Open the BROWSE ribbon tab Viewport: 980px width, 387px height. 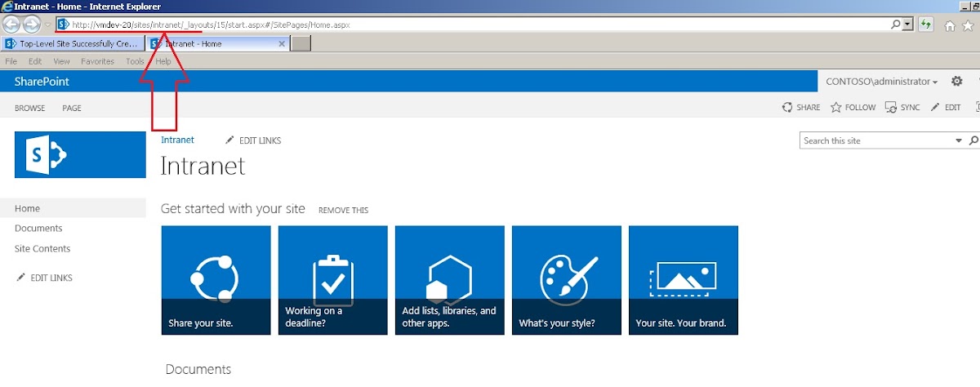[30, 108]
